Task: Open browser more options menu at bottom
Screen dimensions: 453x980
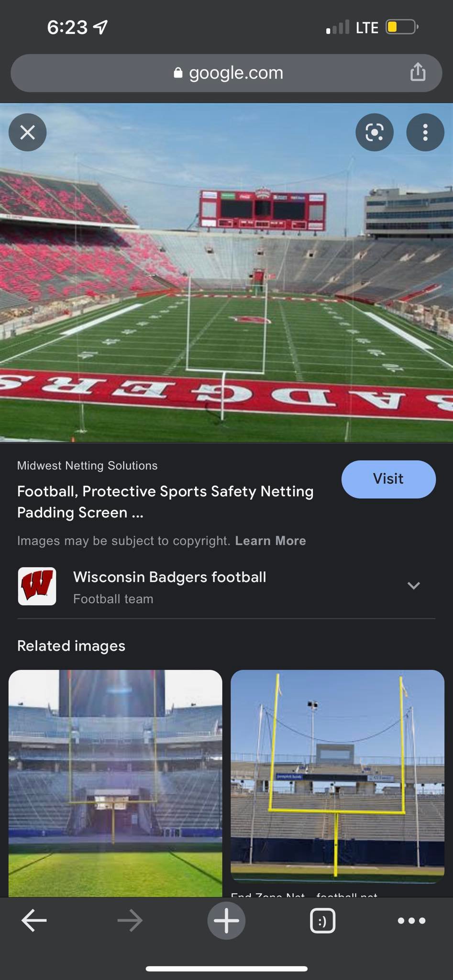Action: (412, 920)
